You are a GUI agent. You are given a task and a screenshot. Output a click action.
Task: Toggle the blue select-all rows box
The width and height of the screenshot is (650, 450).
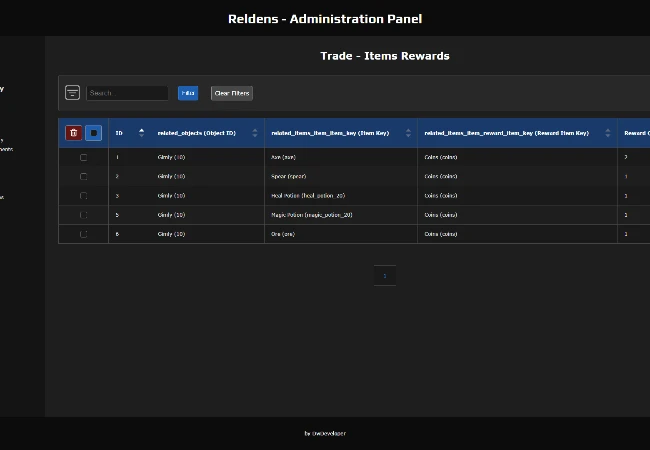coord(94,133)
